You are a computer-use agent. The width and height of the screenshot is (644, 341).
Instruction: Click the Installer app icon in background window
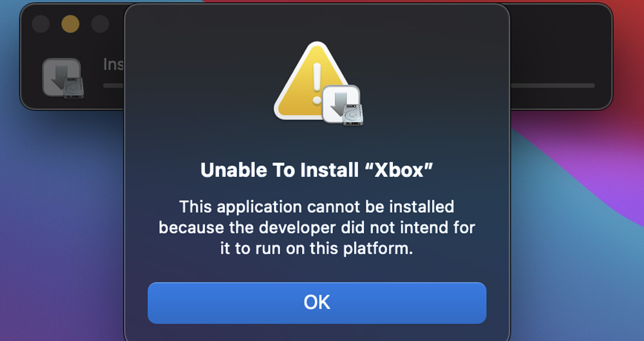click(63, 78)
